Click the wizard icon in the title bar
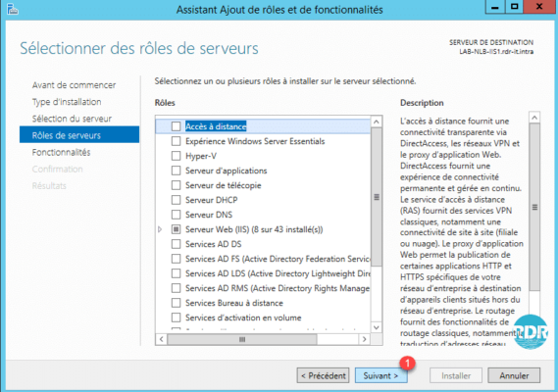The height and width of the screenshot is (392, 558). (13, 9)
